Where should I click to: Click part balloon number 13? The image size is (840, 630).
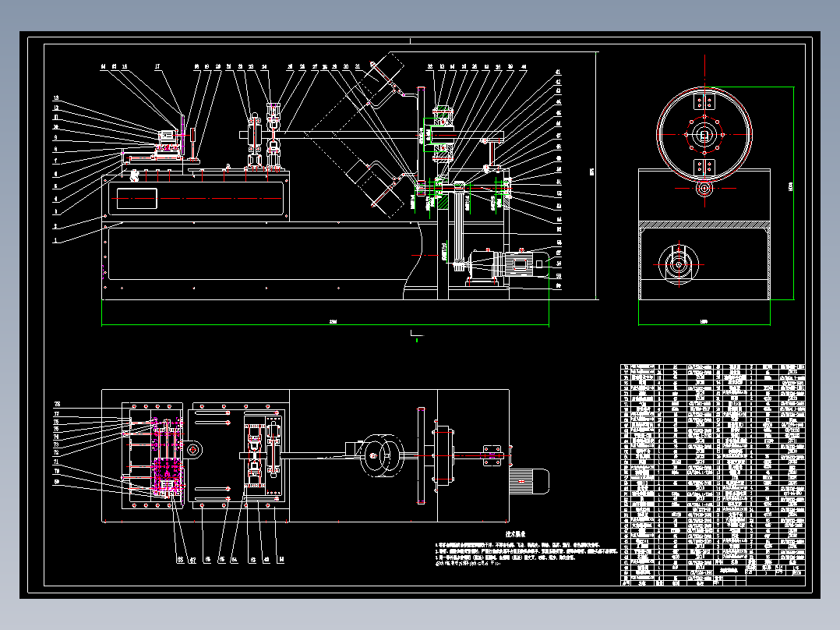pyautogui.click(x=56, y=99)
